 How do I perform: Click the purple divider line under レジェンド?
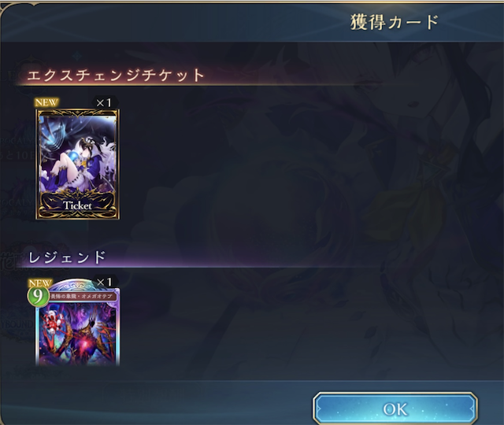coord(193,267)
